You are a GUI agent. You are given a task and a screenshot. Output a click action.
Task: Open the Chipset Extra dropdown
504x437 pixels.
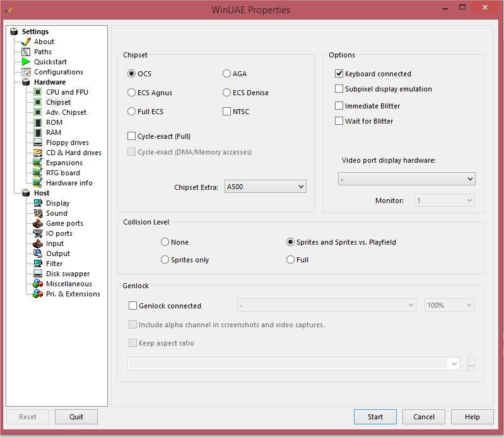coord(265,187)
